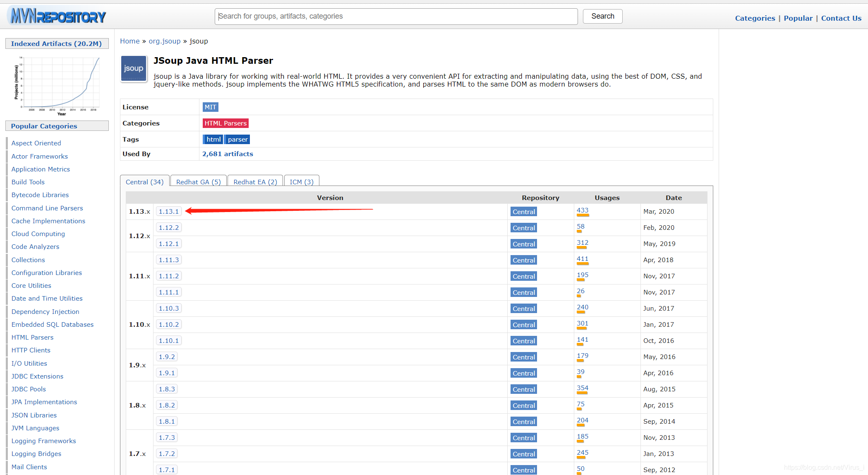Open the Embedded SQL Databases category
This screenshot has width=868, height=475.
coord(53,325)
